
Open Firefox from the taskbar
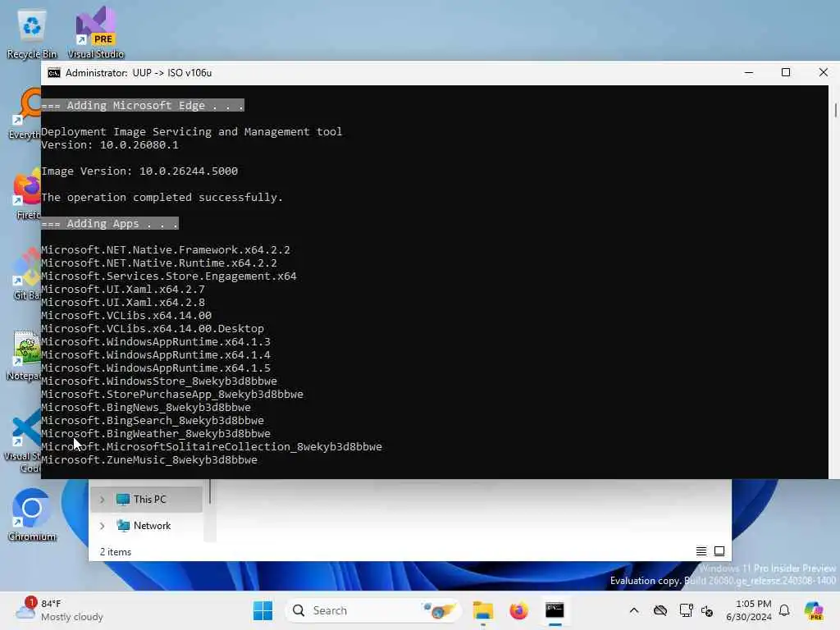[518, 610]
